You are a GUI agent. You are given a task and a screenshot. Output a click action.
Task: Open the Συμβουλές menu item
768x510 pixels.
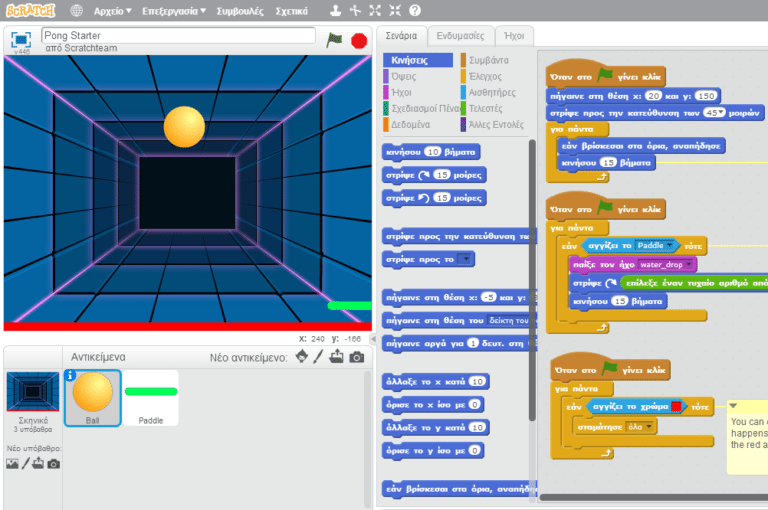click(240, 11)
